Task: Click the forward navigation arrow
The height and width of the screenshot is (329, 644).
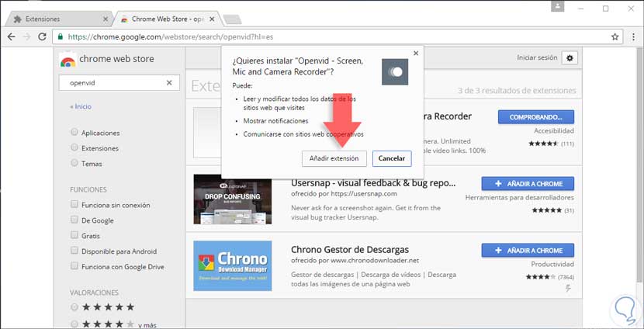Action: click(26, 37)
